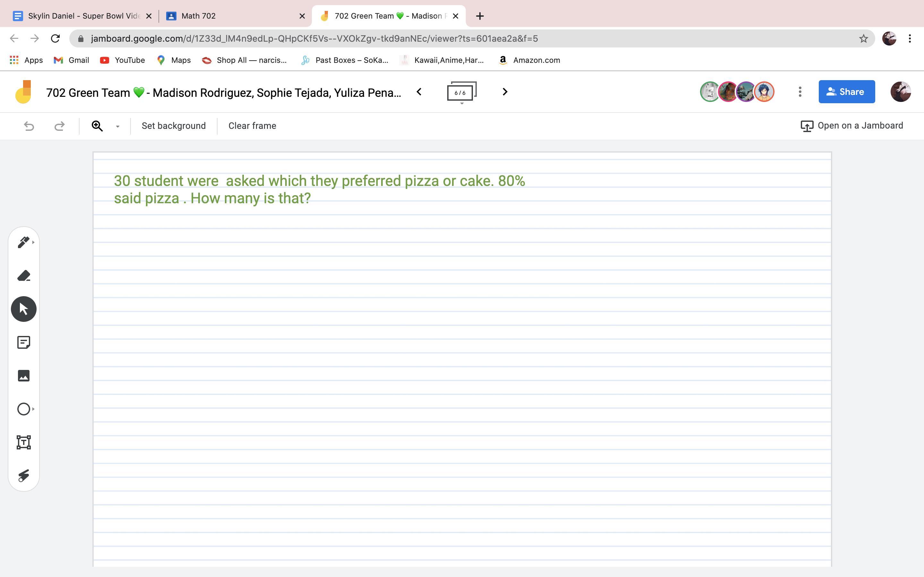Select the Pen tool
Viewport: 924px width, 577px height.
click(23, 242)
